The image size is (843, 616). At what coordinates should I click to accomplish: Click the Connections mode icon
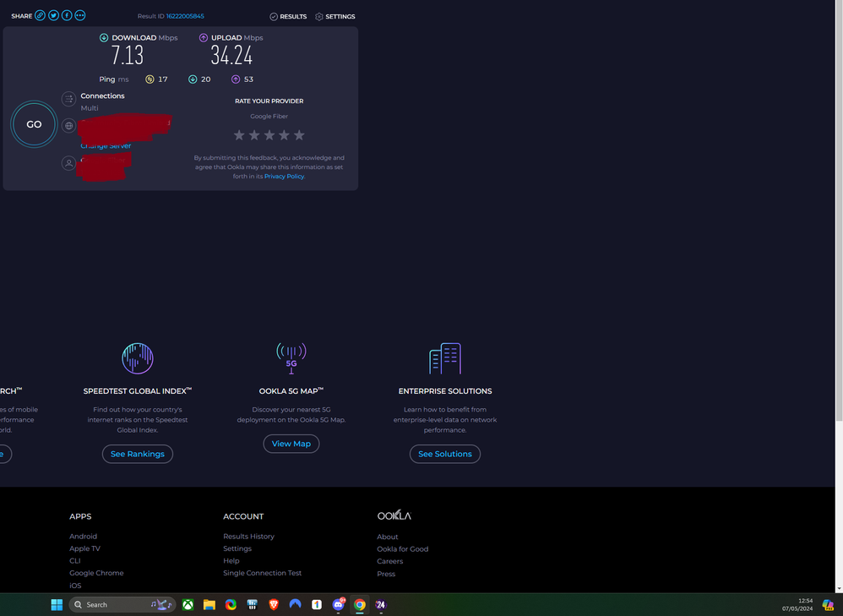pyautogui.click(x=68, y=99)
